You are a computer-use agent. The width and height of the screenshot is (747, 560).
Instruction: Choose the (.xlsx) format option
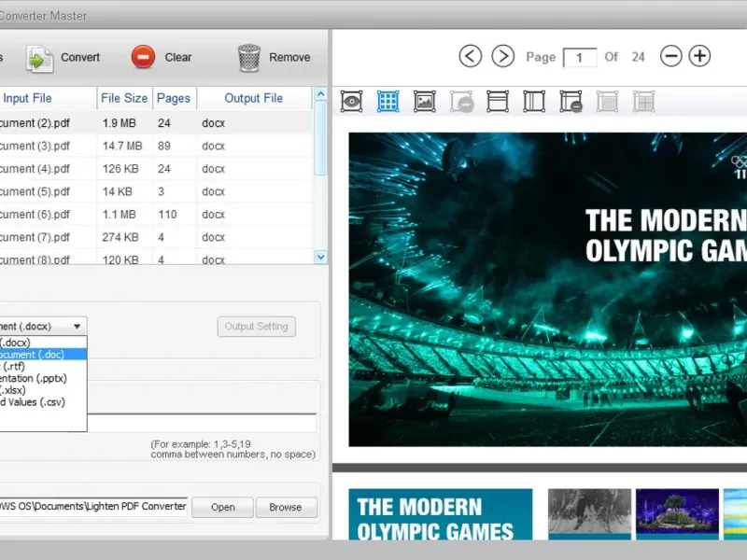pos(43,390)
